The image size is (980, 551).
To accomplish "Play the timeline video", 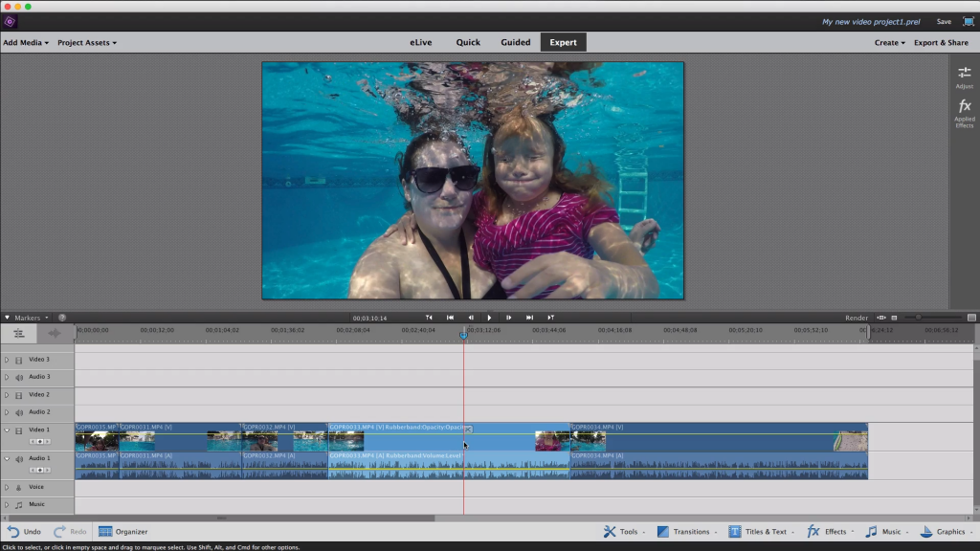I will [489, 318].
